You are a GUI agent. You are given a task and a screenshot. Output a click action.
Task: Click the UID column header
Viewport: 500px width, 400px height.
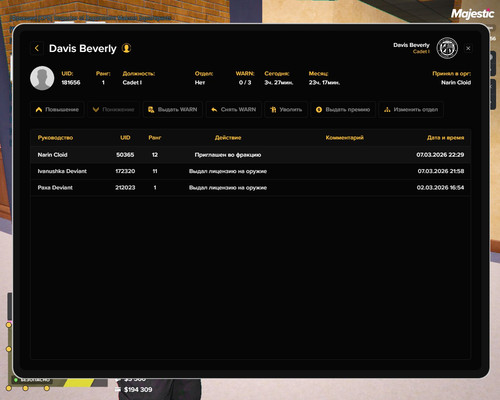point(125,138)
